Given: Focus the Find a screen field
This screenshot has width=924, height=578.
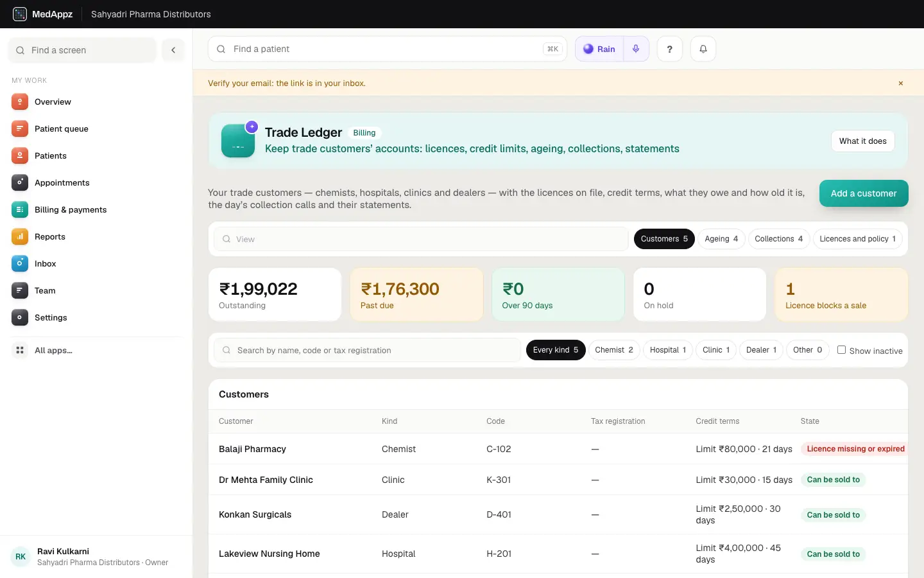Looking at the screenshot, I should (x=82, y=50).
